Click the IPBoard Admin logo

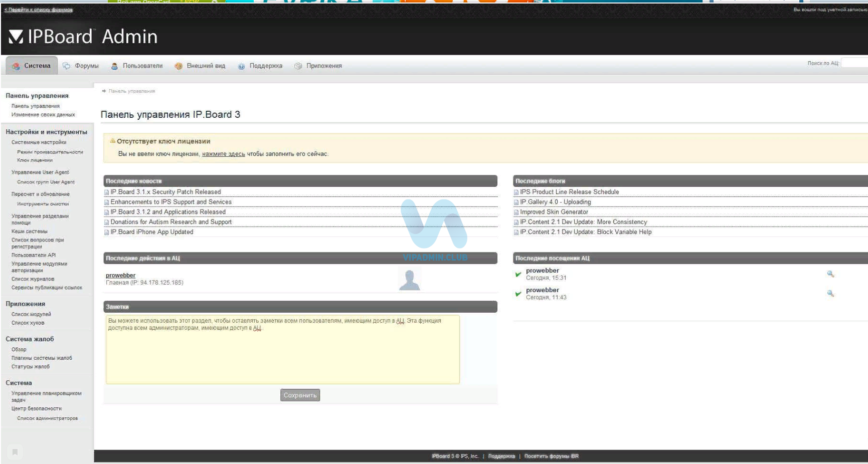click(x=83, y=37)
